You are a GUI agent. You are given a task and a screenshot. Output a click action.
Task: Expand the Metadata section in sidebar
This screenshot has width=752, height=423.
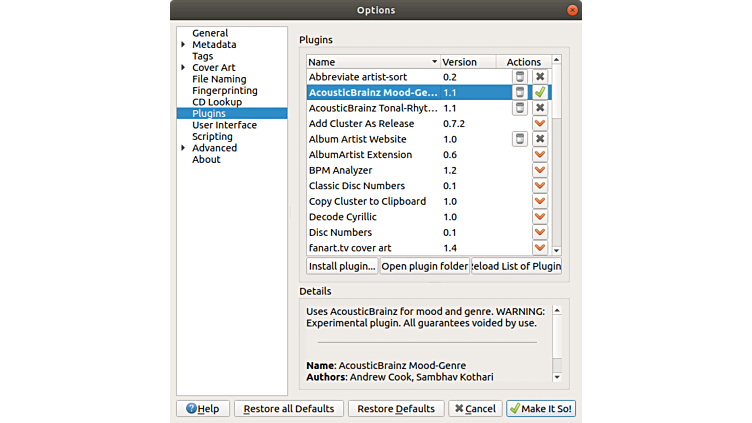[x=183, y=45]
